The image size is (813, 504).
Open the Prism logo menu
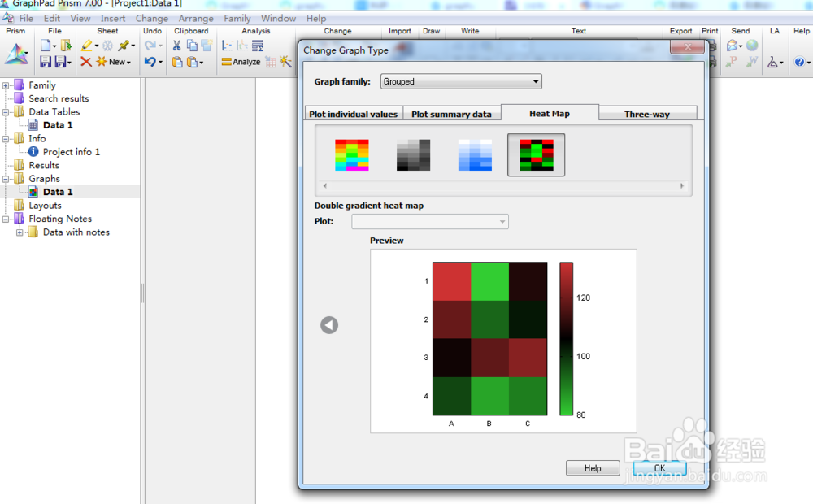pos(16,54)
